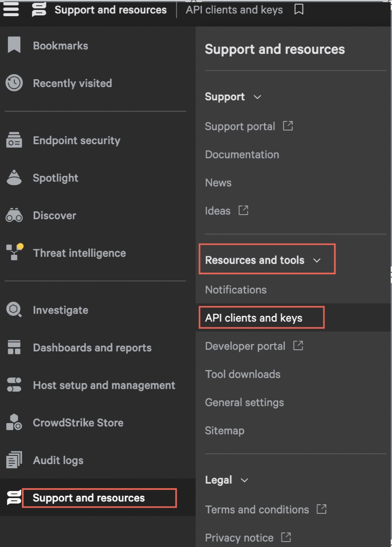Click the bookmark icon beside API clients and keys
Screen dimensions: 392x547
[299, 9]
